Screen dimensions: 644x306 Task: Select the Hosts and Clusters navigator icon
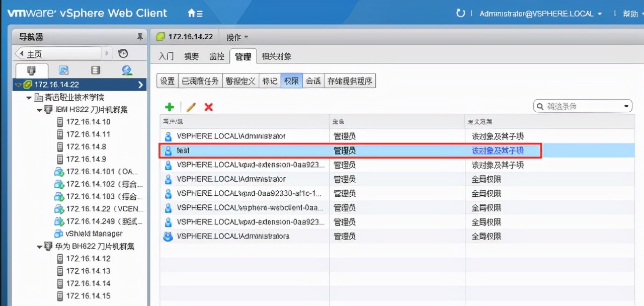tap(31, 69)
